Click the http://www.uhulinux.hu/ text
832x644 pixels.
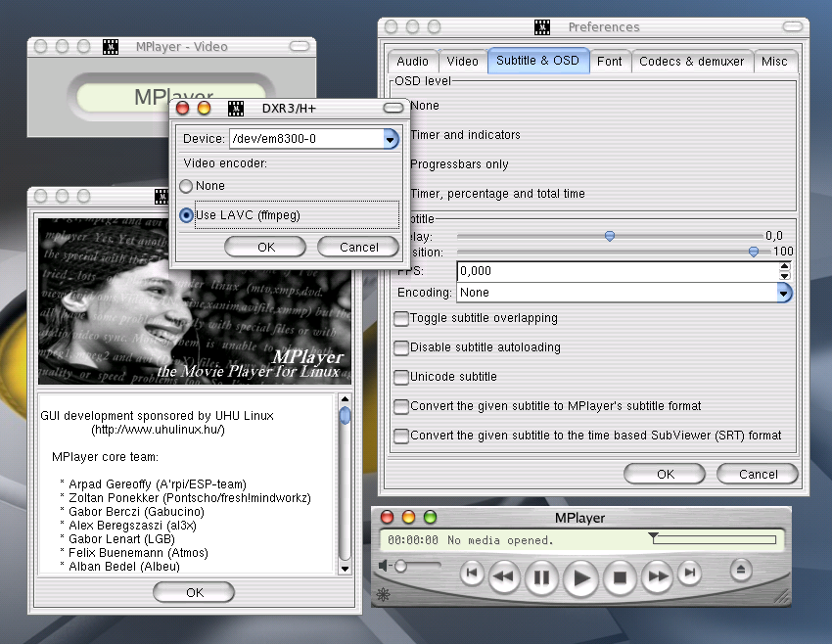tap(159, 430)
